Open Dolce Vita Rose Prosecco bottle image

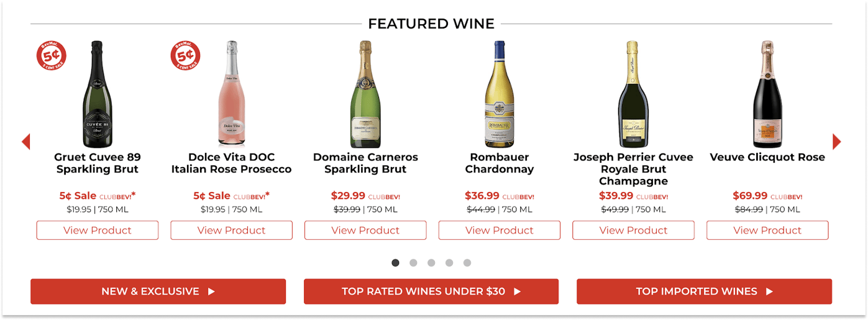click(231, 85)
